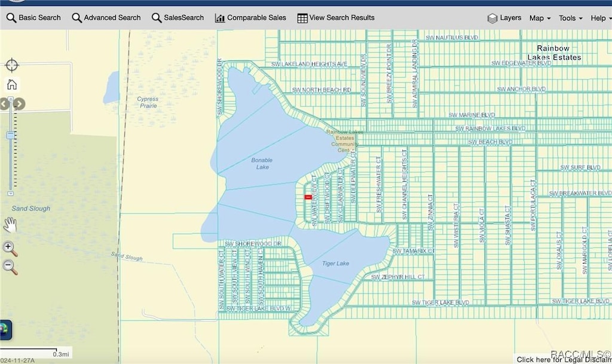Open SalesSearch tool
The width and height of the screenshot is (612, 364).
[178, 17]
